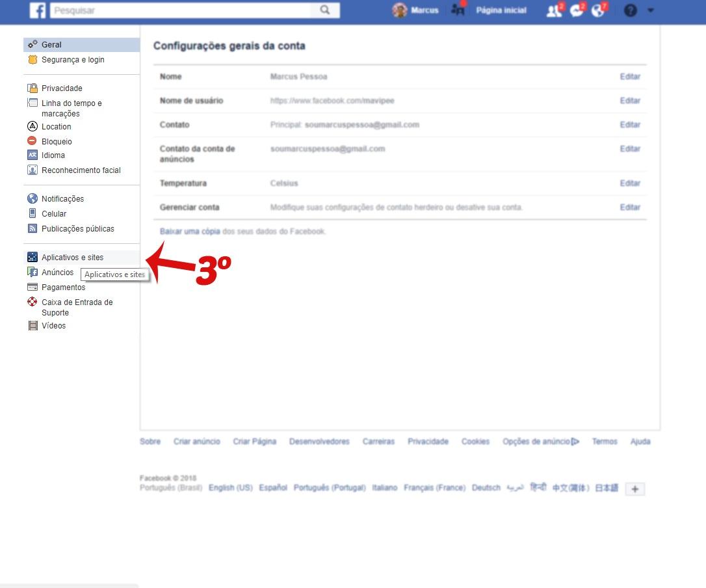Open Aplicativos e sites settings
The image size is (706, 588).
click(x=73, y=258)
